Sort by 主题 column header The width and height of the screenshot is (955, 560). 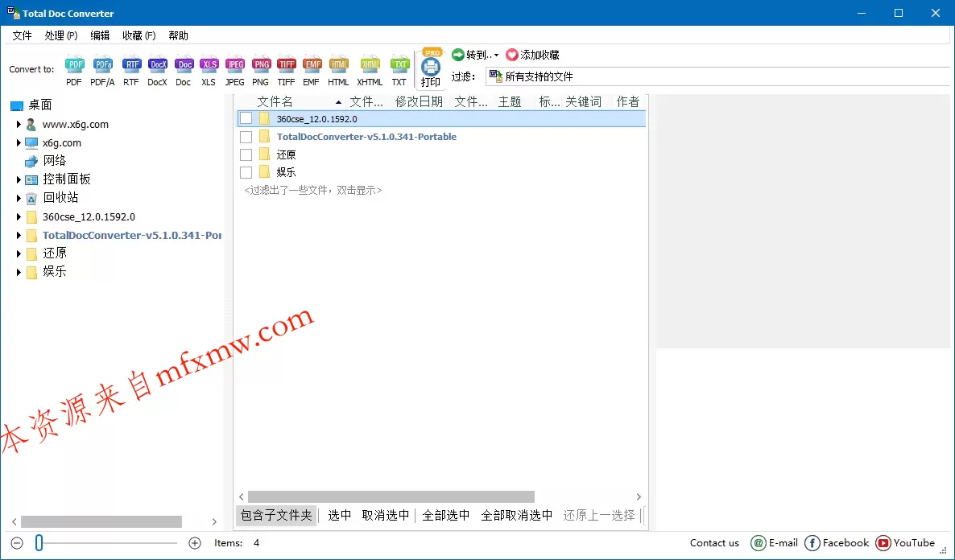pyautogui.click(x=510, y=101)
